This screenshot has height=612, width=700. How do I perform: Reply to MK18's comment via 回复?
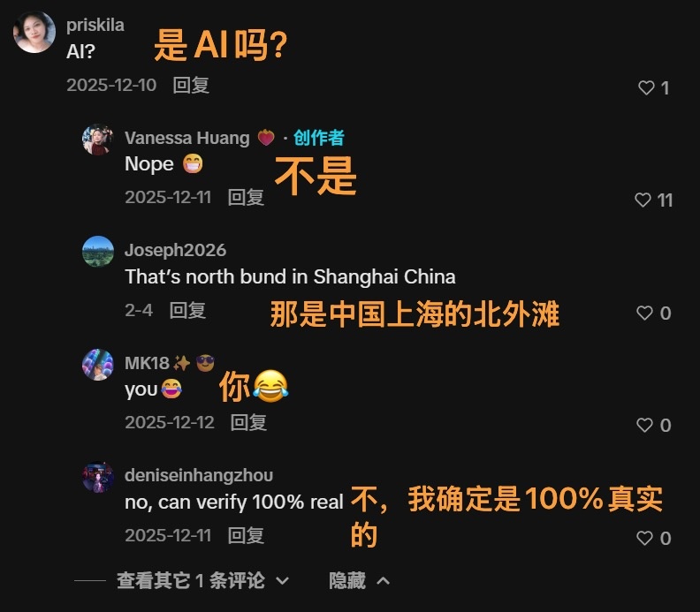248,422
